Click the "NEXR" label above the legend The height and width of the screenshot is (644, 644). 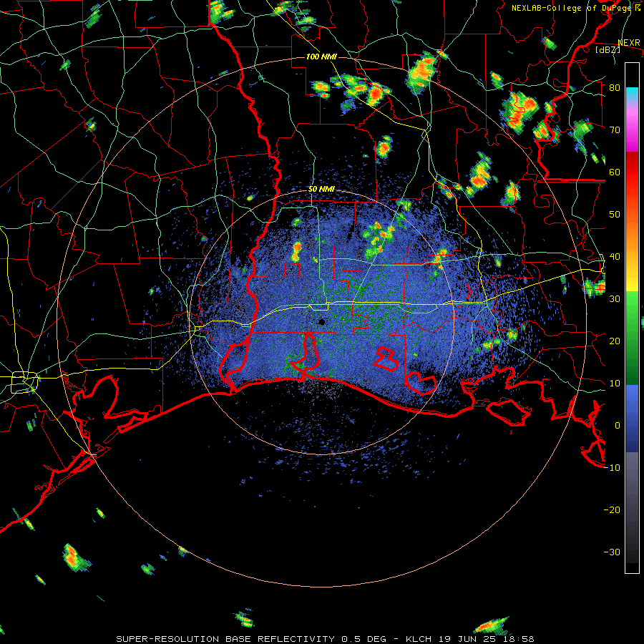[x=629, y=42]
